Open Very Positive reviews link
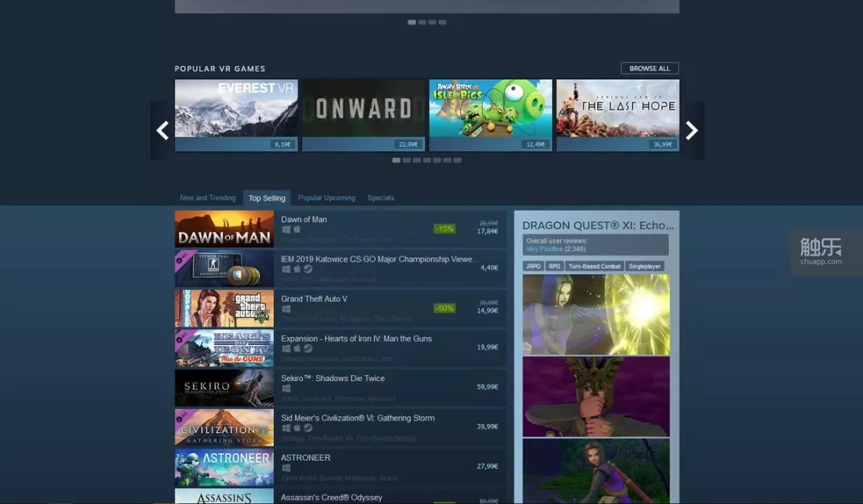This screenshot has height=504, width=863. (544, 249)
